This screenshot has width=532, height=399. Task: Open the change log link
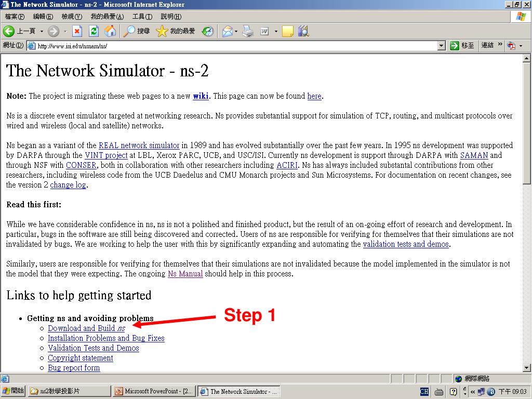point(68,185)
